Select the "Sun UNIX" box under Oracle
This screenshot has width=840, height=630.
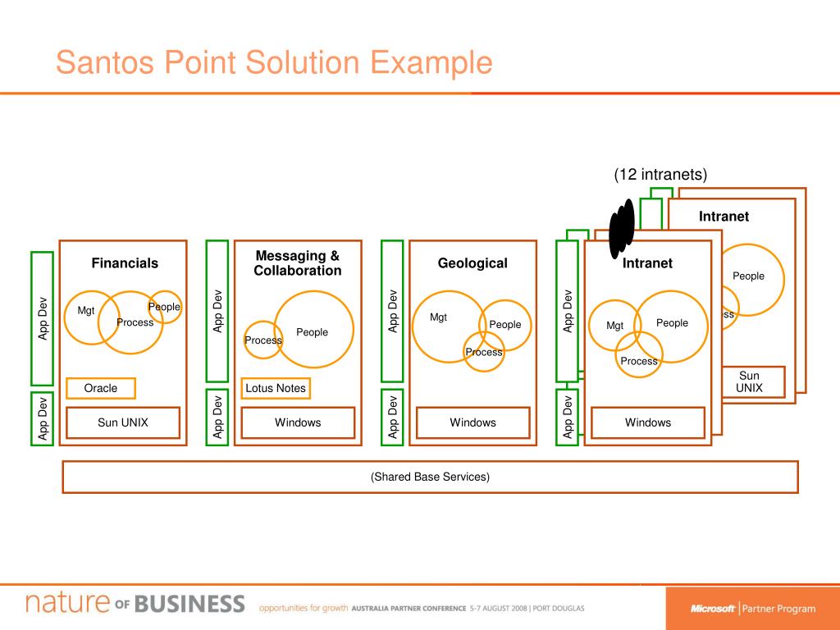123,422
